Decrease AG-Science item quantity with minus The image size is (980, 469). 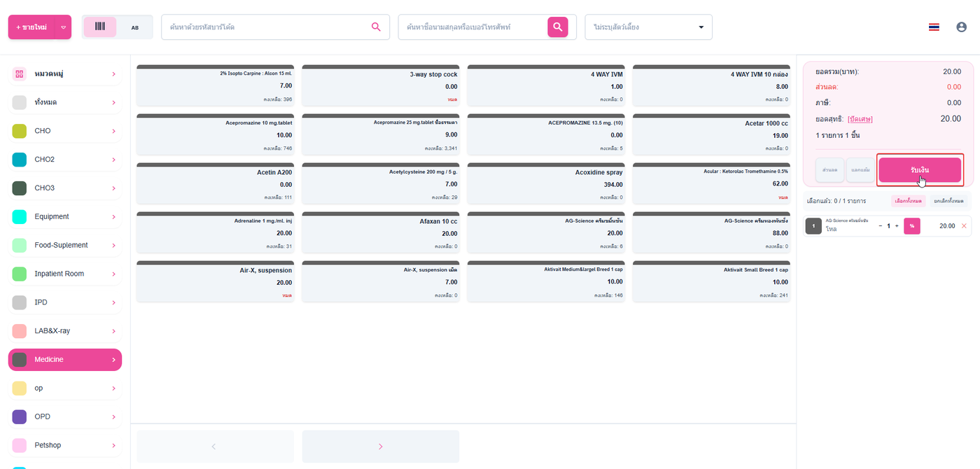(x=881, y=226)
